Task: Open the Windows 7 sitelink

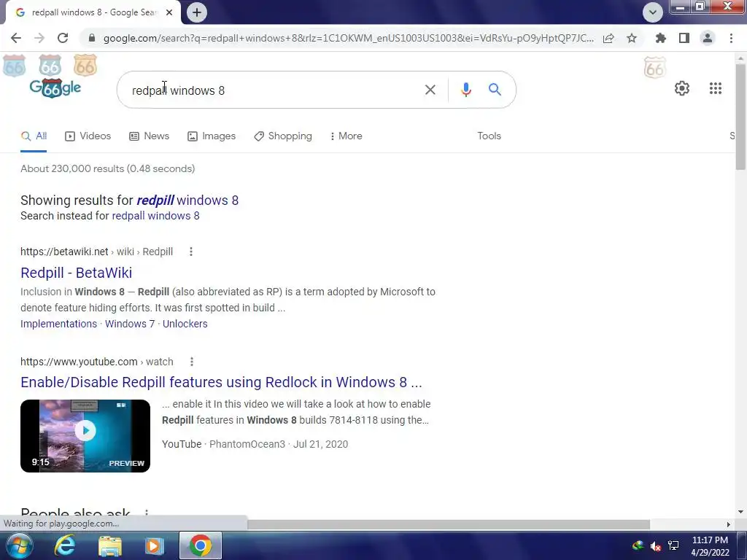Action: [x=130, y=324]
